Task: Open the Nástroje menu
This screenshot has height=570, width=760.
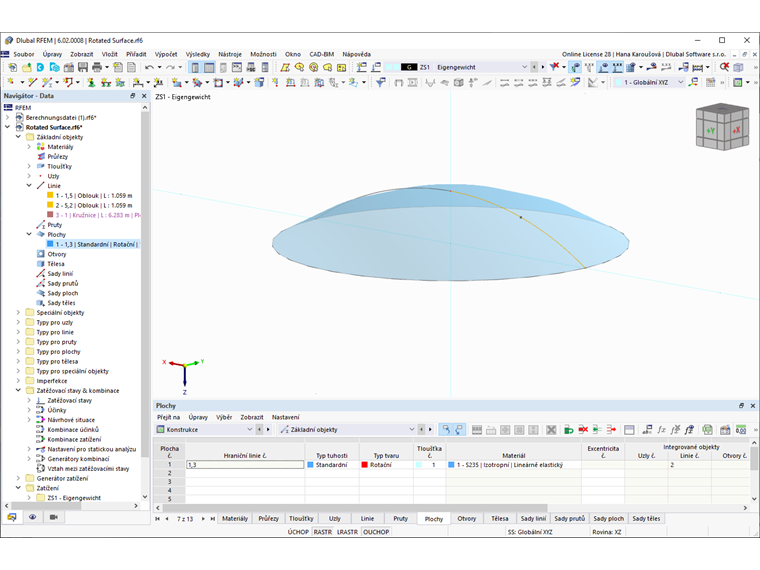Action: click(x=230, y=54)
